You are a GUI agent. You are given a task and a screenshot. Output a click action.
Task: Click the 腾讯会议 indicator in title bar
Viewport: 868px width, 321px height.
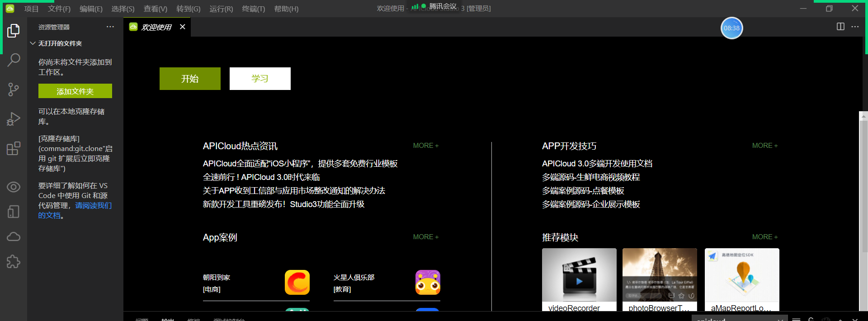tap(434, 6)
